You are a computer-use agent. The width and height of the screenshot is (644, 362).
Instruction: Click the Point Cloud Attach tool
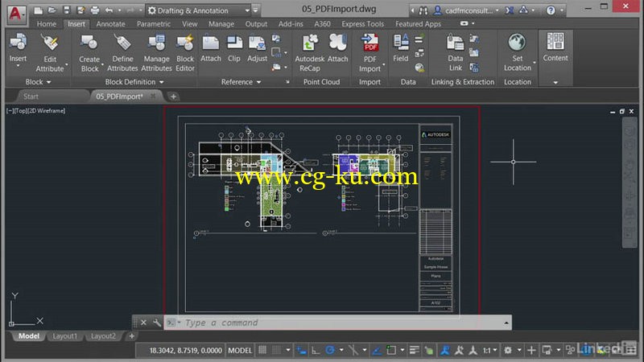tap(337, 48)
